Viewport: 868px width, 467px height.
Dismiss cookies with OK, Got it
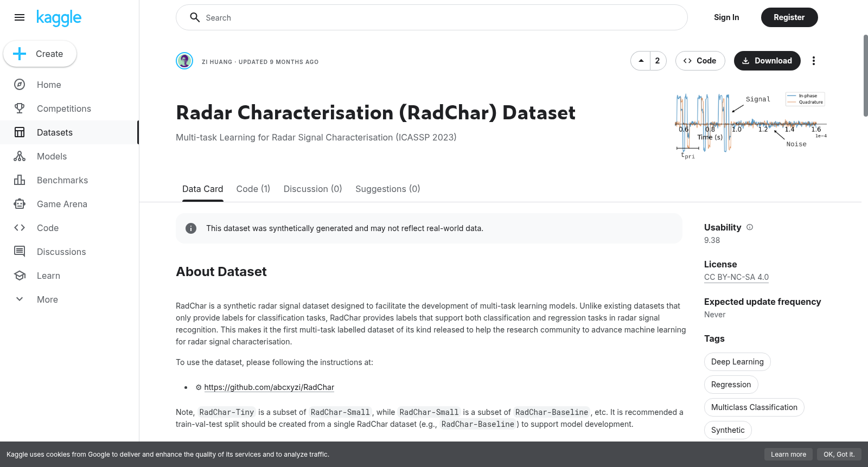pos(839,455)
